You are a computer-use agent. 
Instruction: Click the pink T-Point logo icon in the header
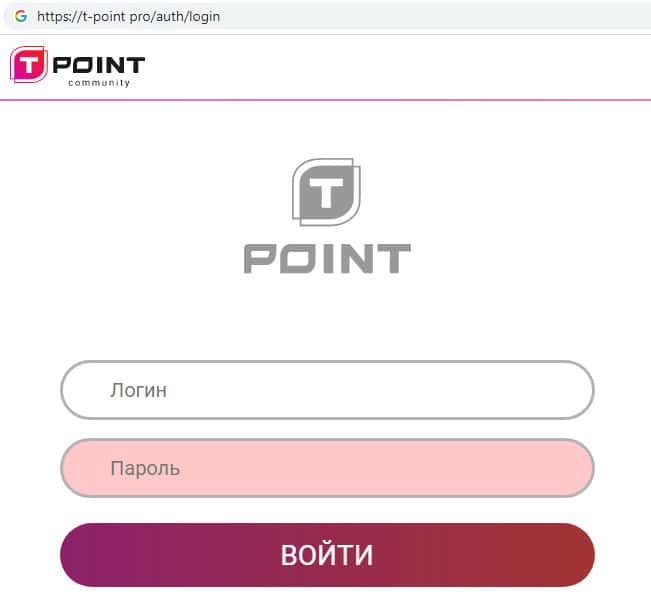click(x=28, y=66)
